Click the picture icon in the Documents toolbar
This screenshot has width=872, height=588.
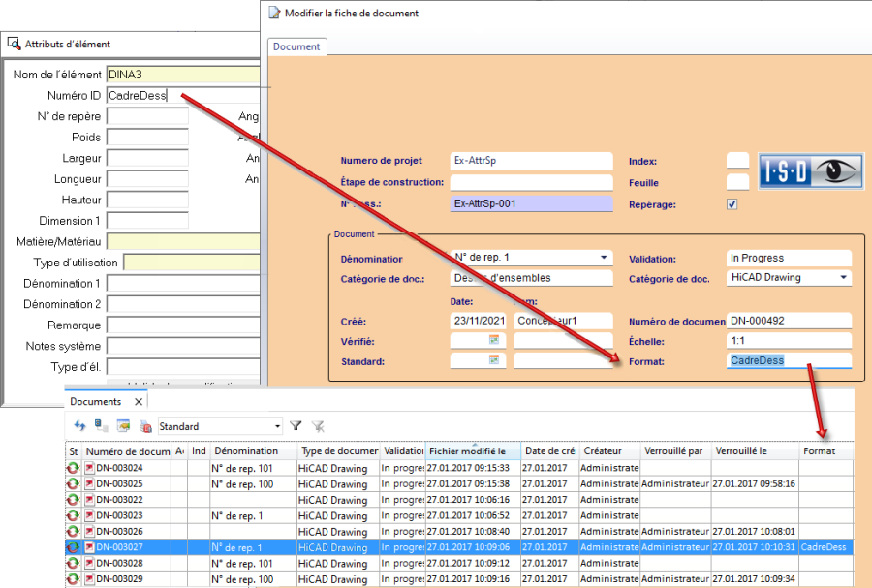tap(123, 425)
